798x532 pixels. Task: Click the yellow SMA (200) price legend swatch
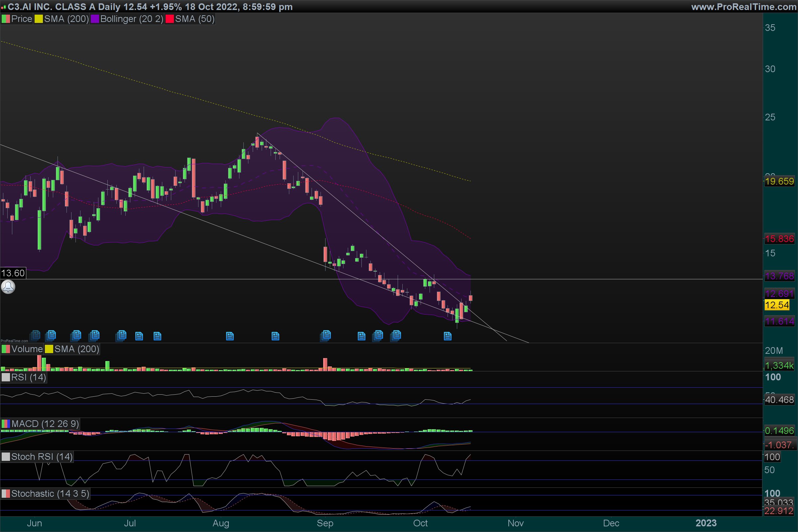tap(39, 19)
